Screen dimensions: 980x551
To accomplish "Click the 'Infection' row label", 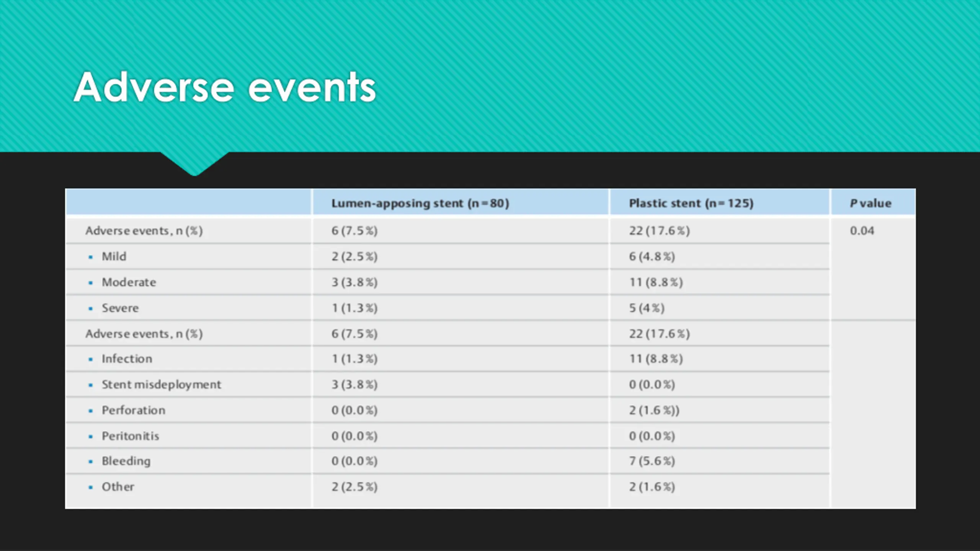I will pos(127,359).
